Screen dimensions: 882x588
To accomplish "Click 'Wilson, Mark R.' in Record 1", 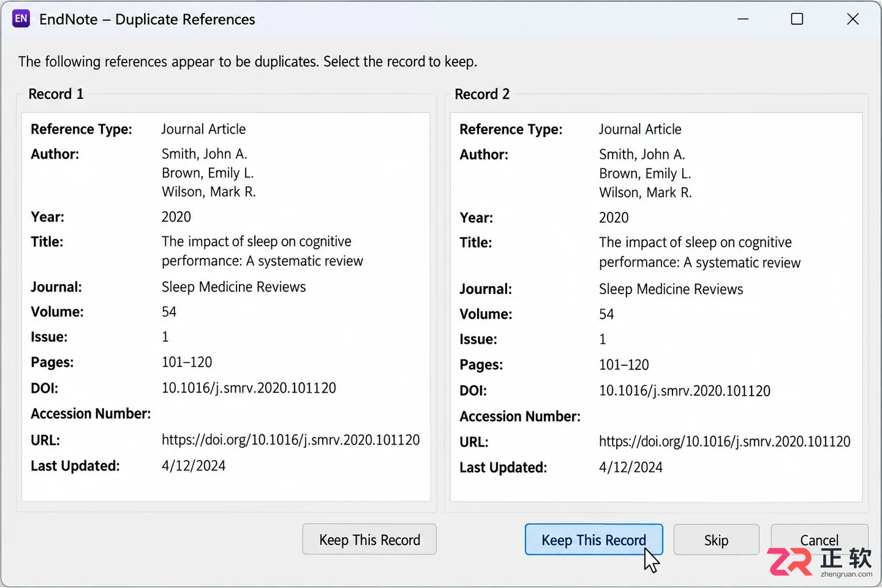I will [209, 192].
